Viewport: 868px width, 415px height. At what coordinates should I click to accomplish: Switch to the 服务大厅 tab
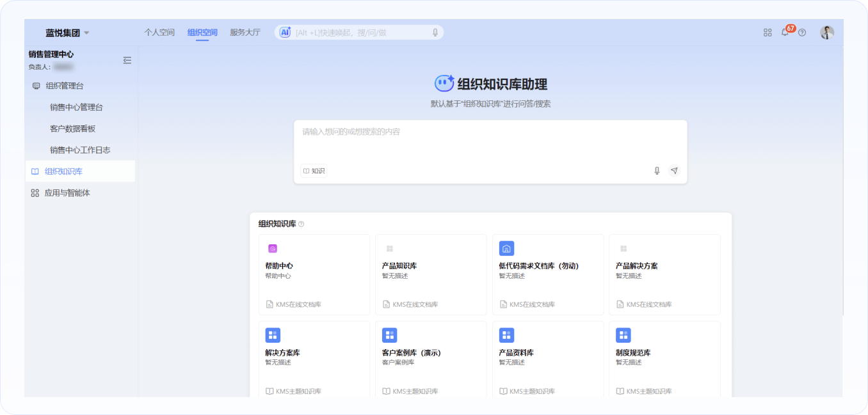point(245,33)
